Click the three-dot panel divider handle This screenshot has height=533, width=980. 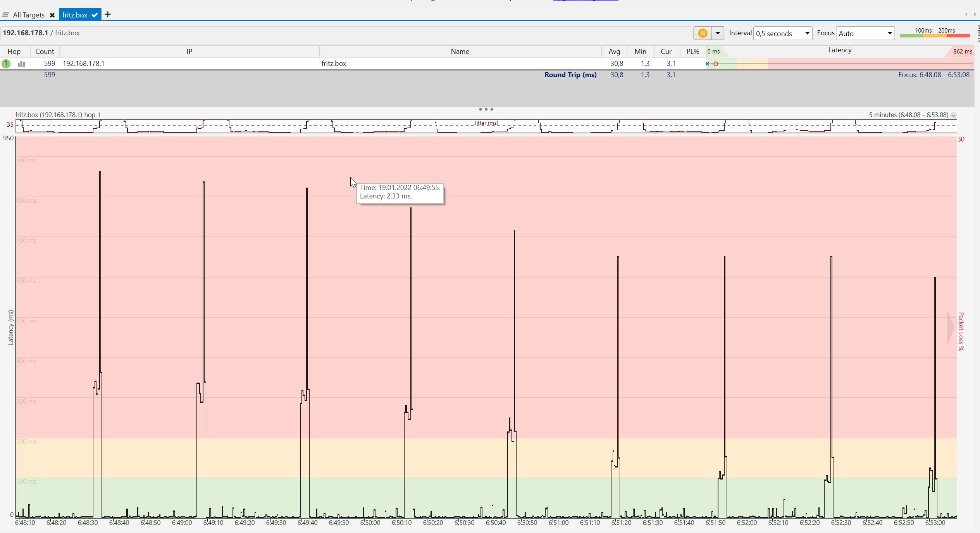coord(486,109)
